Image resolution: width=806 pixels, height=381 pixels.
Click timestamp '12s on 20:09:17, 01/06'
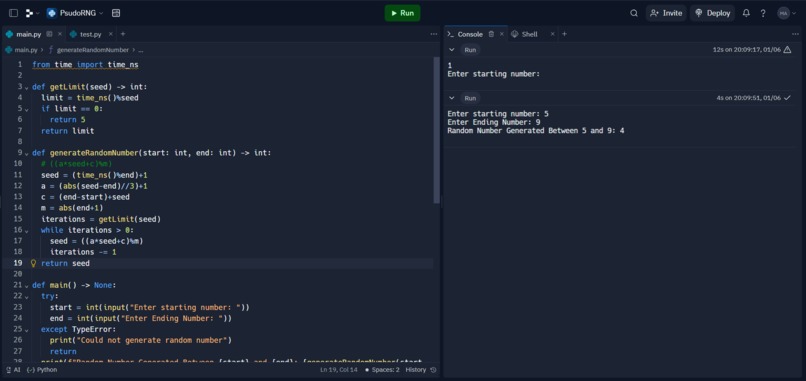pos(746,50)
